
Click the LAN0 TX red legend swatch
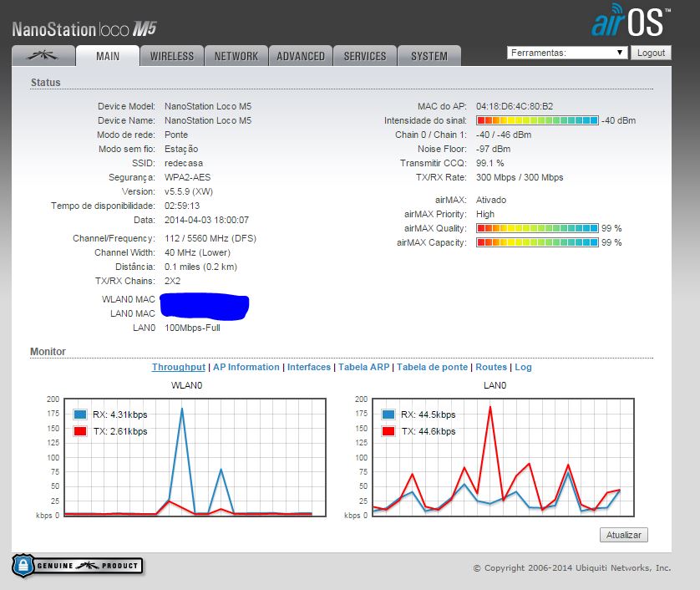pyautogui.click(x=388, y=431)
